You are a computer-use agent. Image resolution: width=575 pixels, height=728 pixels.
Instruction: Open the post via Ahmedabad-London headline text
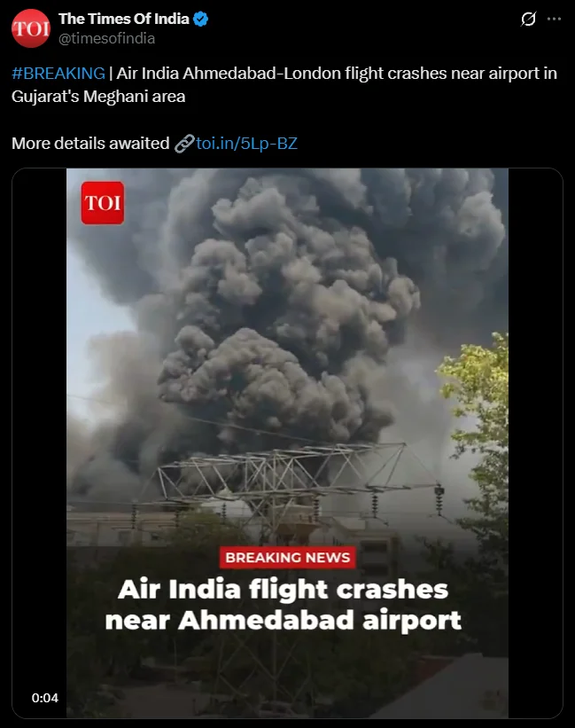click(x=337, y=74)
